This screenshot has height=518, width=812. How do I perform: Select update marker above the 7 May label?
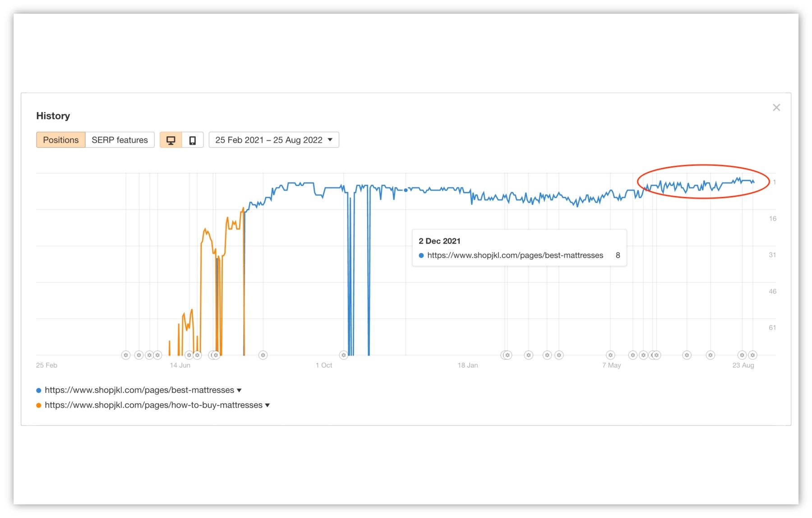pyautogui.click(x=610, y=355)
